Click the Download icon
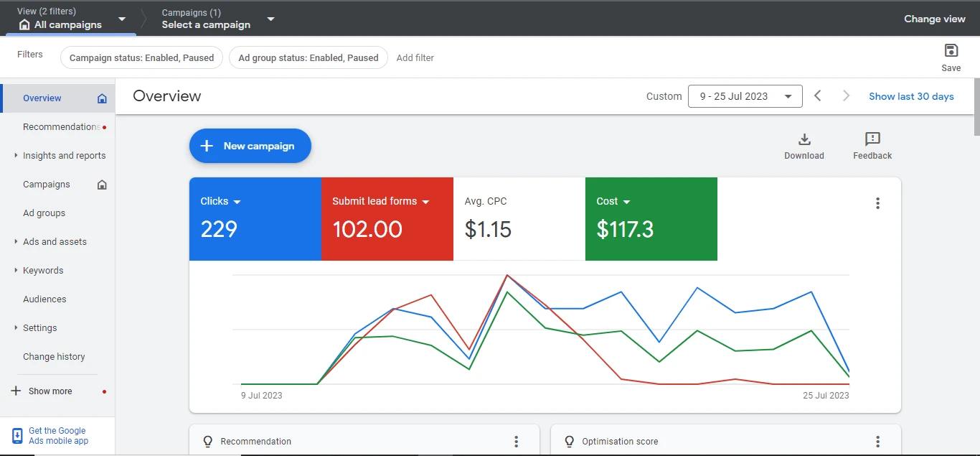980x456 pixels. point(804,139)
